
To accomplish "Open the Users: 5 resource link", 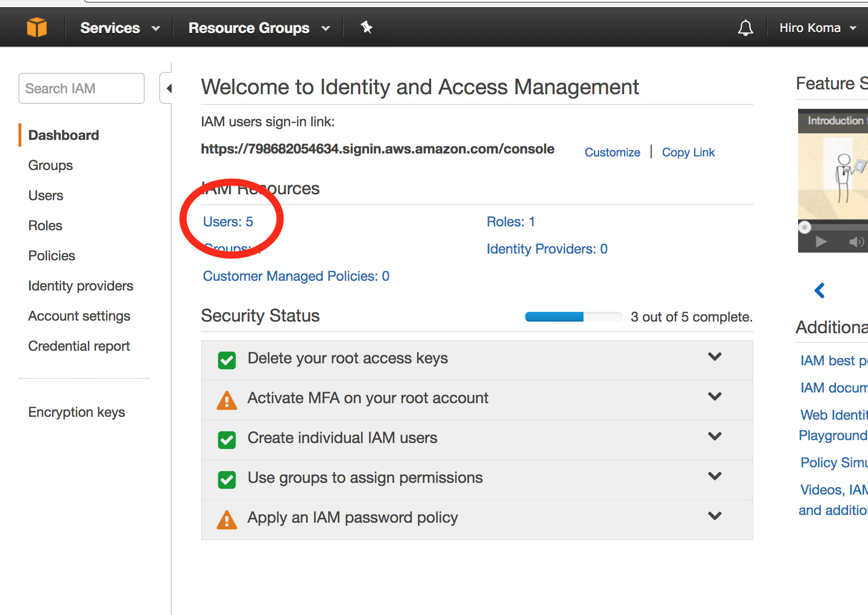I will click(x=228, y=222).
